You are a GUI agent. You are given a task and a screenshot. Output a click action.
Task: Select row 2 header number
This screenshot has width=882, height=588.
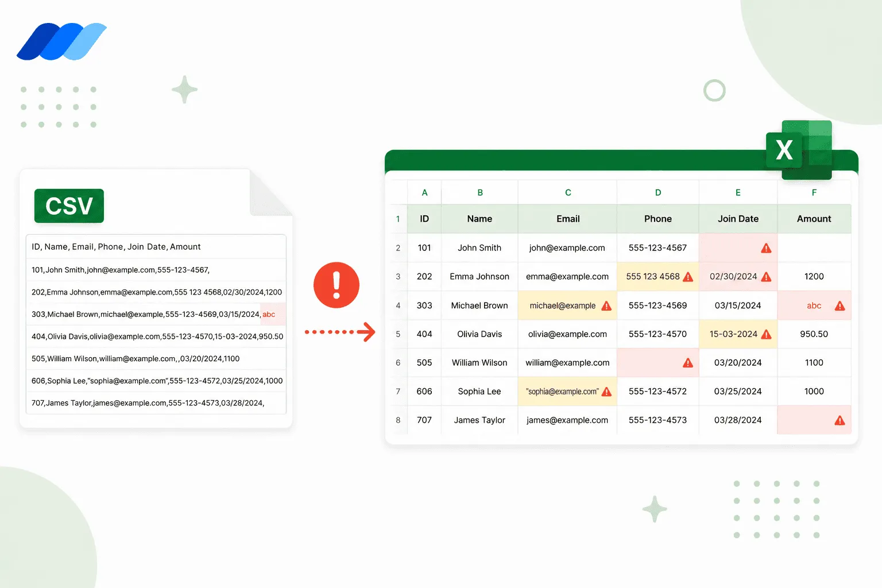[x=398, y=248]
